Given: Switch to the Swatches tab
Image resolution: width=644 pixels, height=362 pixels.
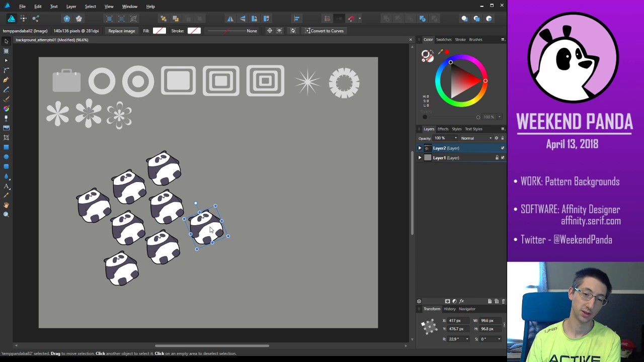Looking at the screenshot, I should click(x=444, y=40).
